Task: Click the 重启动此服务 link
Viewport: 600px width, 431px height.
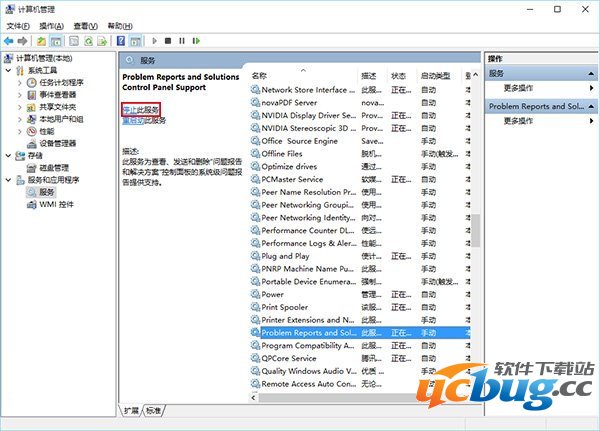Action: coord(132,120)
